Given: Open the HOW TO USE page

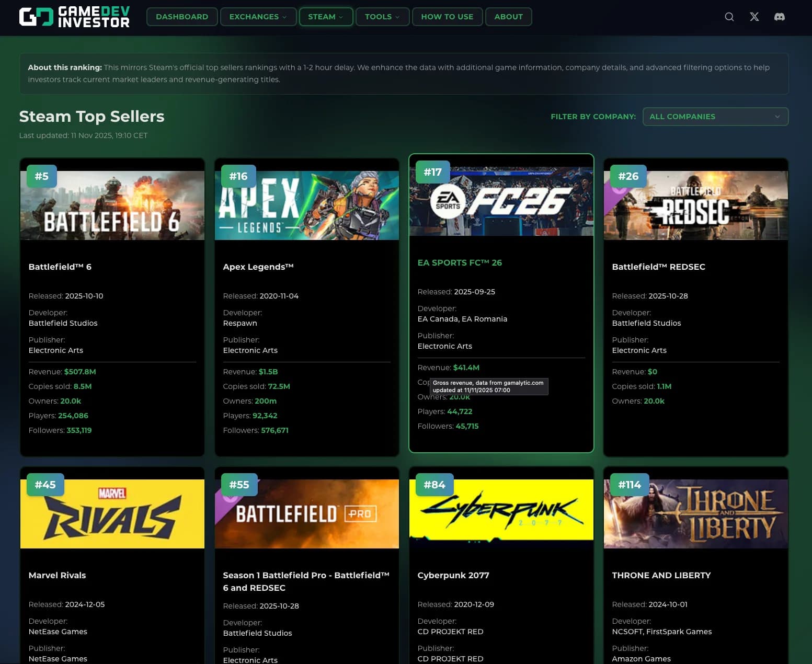Looking at the screenshot, I should click(x=447, y=16).
